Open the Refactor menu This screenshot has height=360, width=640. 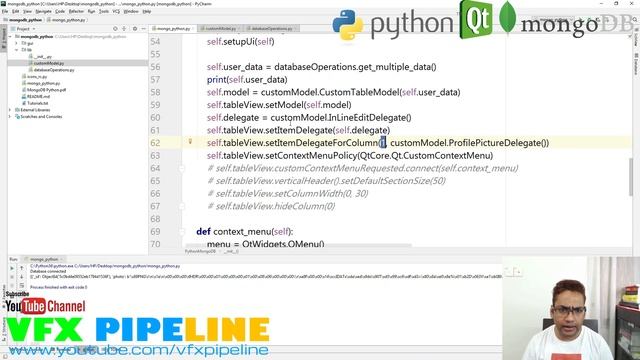pyautogui.click(x=76, y=11)
